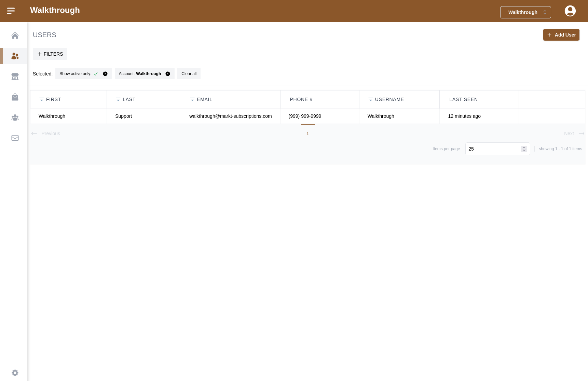This screenshot has height=381, width=588.
Task: Open the hamburger menu in header
Action: click(11, 11)
